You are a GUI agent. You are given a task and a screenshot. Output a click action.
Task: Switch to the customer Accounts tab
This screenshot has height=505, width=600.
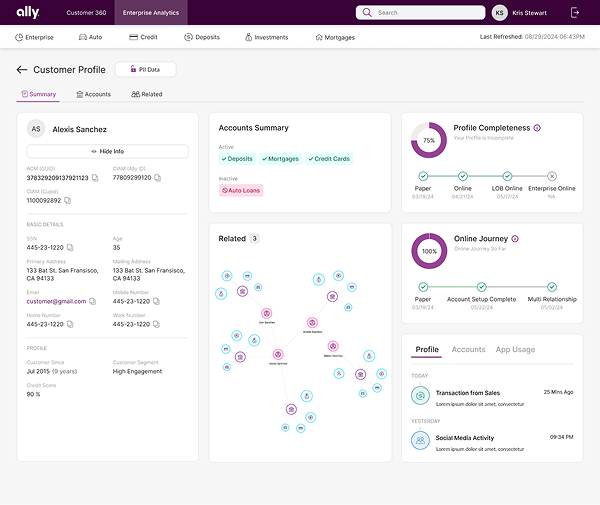click(x=94, y=94)
